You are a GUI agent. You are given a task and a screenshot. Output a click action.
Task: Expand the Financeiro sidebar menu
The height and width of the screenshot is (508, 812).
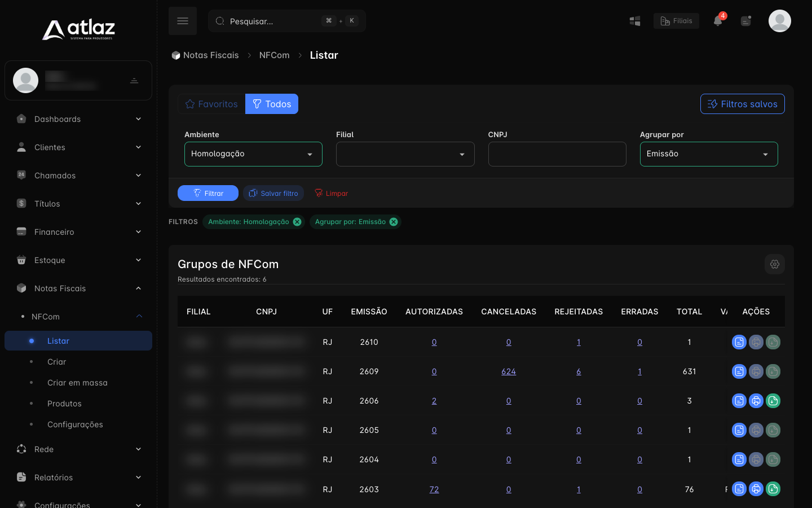(78, 232)
